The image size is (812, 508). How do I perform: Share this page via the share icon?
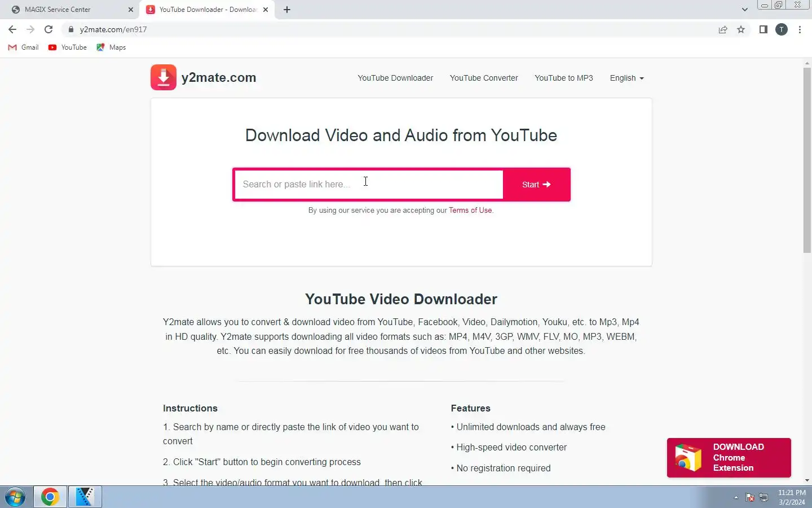coord(723,29)
